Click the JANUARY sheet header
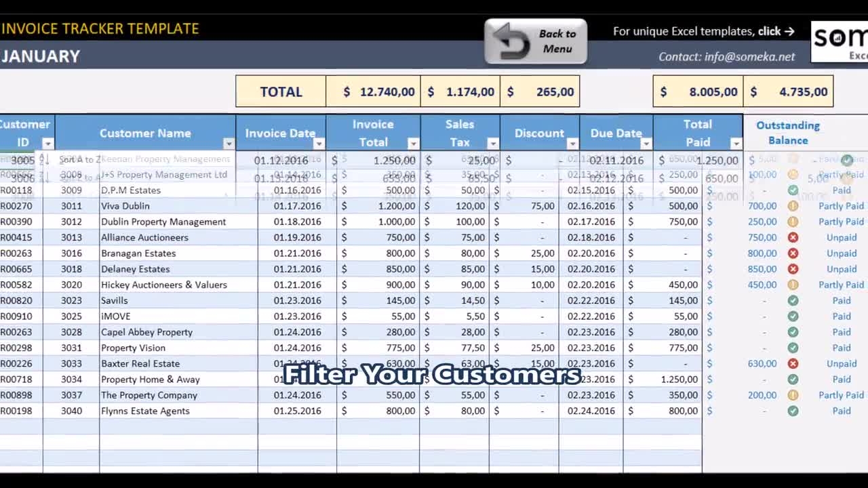 coord(41,57)
